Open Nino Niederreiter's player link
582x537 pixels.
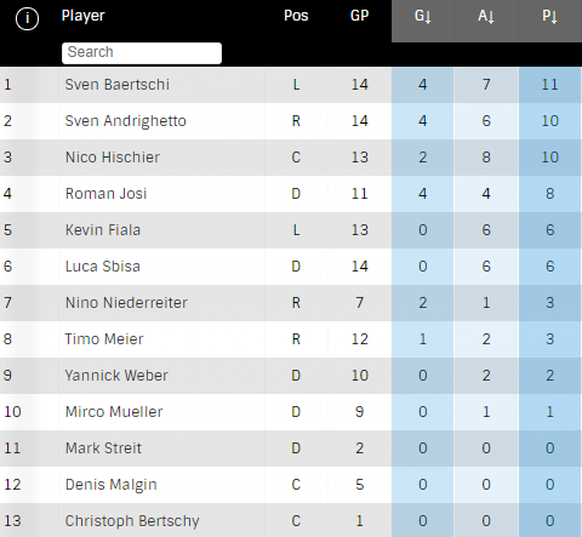tap(126, 303)
